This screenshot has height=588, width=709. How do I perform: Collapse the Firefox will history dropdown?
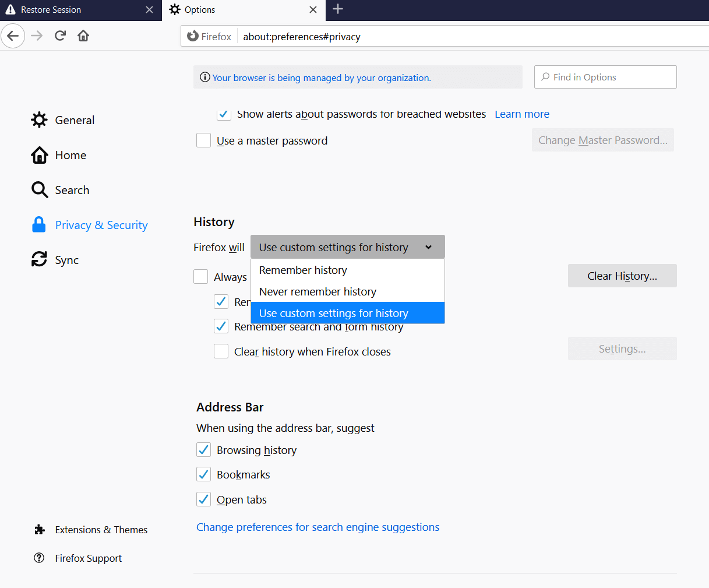[x=348, y=247]
